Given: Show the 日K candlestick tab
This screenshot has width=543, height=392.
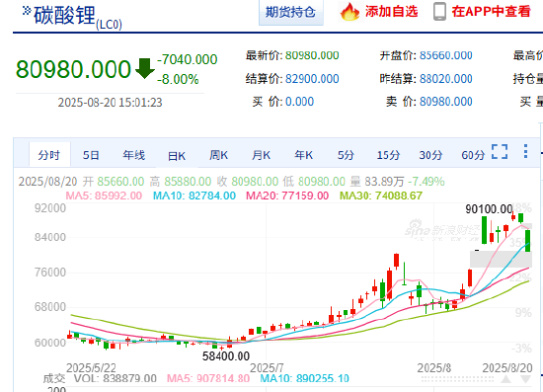Looking at the screenshot, I should (177, 156).
